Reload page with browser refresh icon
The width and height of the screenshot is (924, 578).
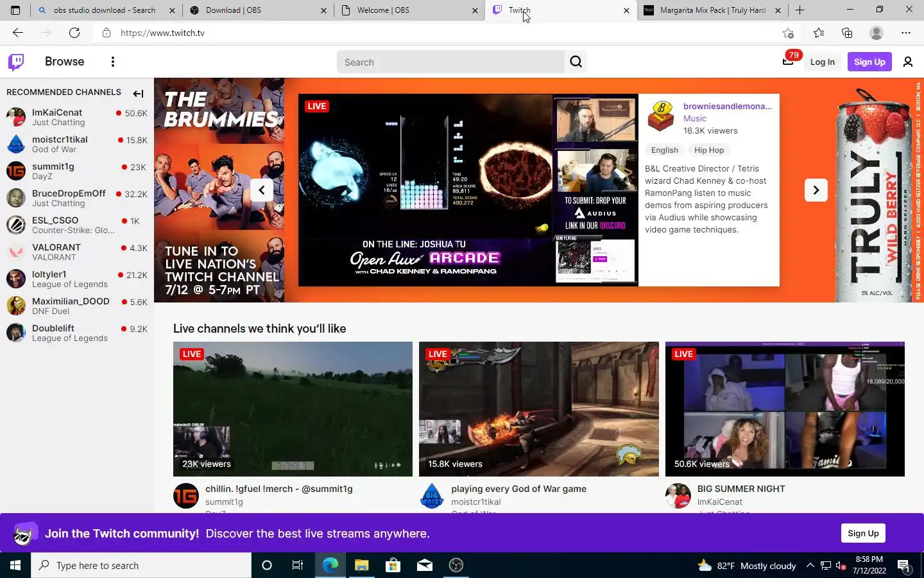point(74,33)
